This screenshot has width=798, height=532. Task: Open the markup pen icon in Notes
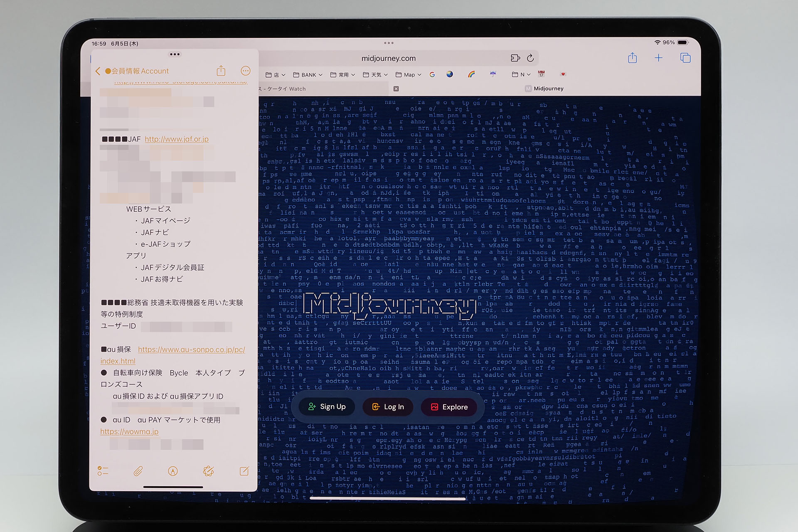tap(173, 471)
